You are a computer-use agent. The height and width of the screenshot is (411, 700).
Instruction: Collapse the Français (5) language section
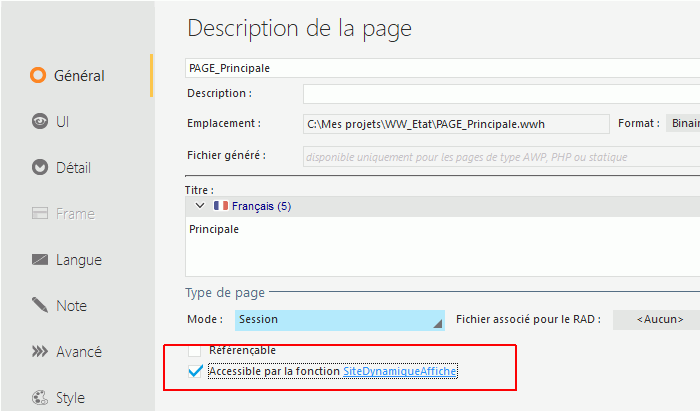point(199,205)
